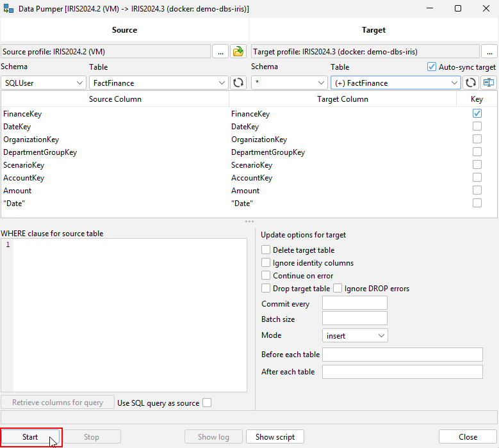Viewport: 499px width, 448px height.
Task: Click the Data Pumper title bar icon
Action: [8, 8]
